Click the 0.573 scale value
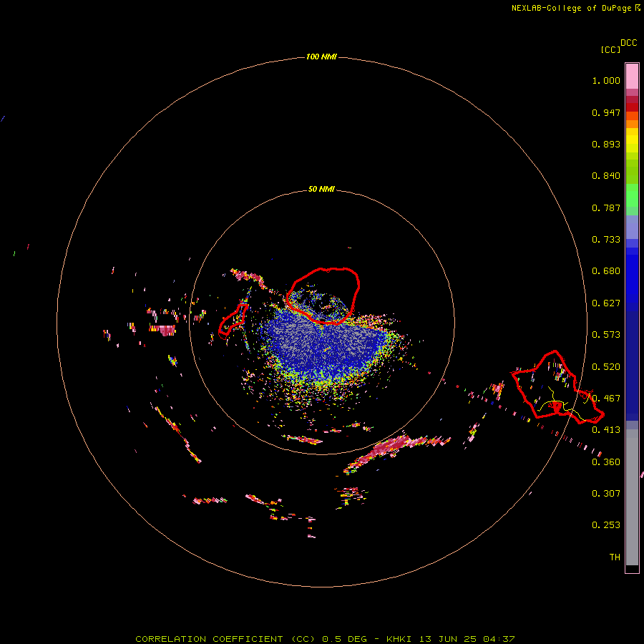Image resolution: width=644 pixels, height=644 pixels. coord(606,335)
